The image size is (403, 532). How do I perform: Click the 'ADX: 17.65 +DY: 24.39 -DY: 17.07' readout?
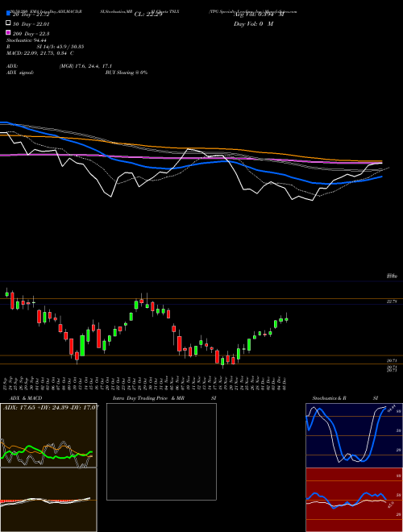51,407
